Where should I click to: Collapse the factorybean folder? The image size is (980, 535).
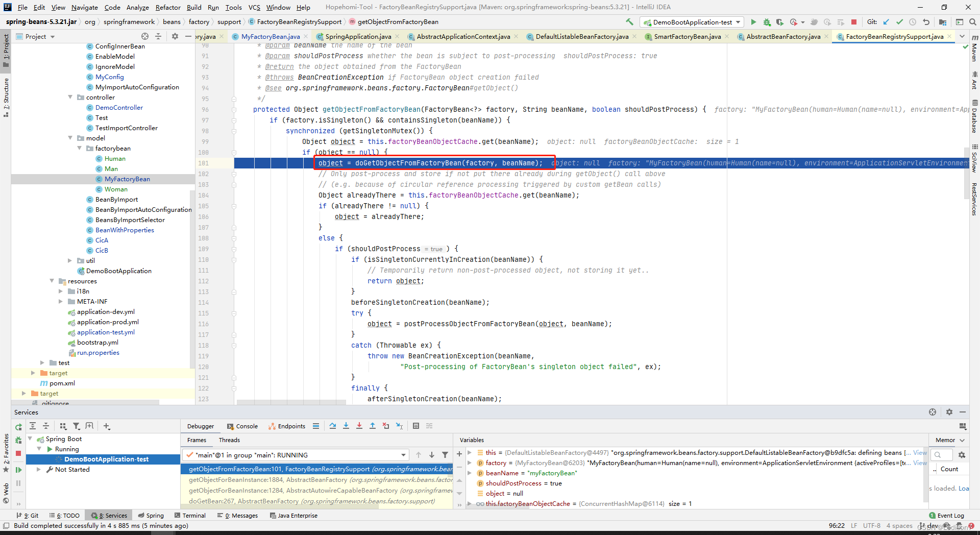click(80, 148)
